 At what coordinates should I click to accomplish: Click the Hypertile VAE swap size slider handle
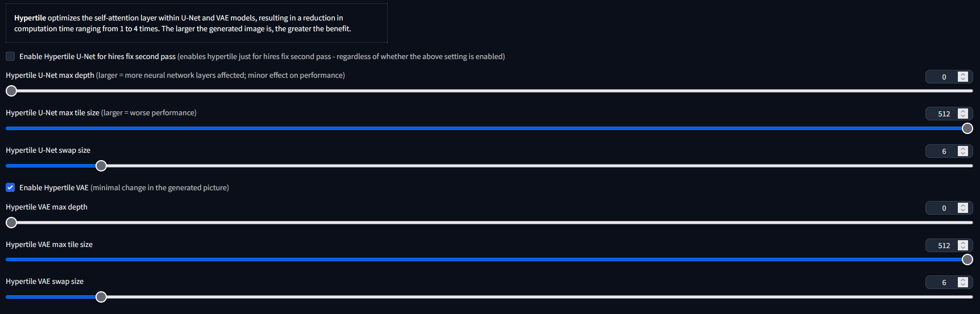point(101,297)
